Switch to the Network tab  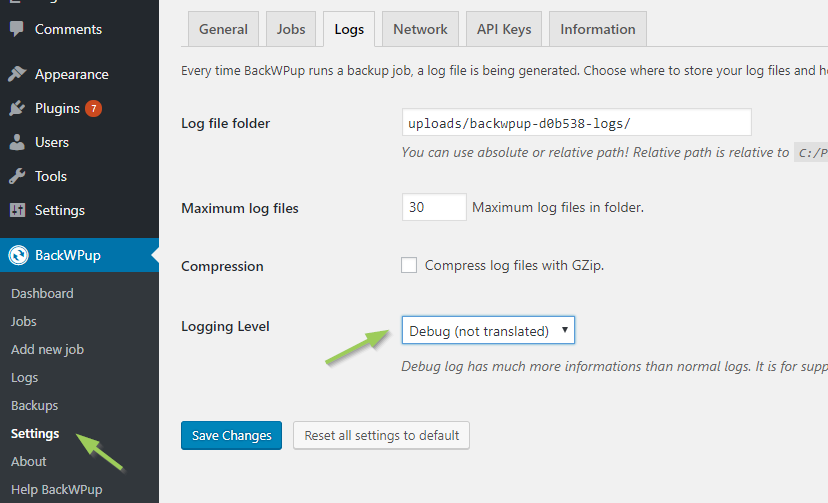(x=420, y=29)
